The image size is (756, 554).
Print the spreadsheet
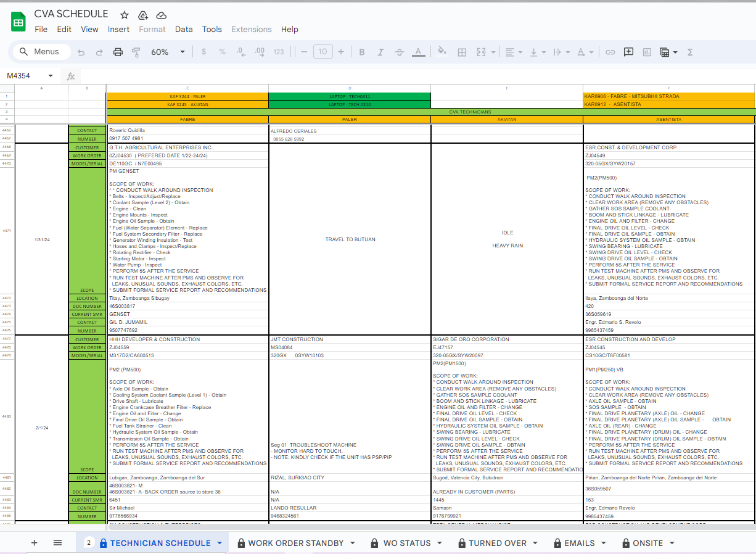coord(118,52)
